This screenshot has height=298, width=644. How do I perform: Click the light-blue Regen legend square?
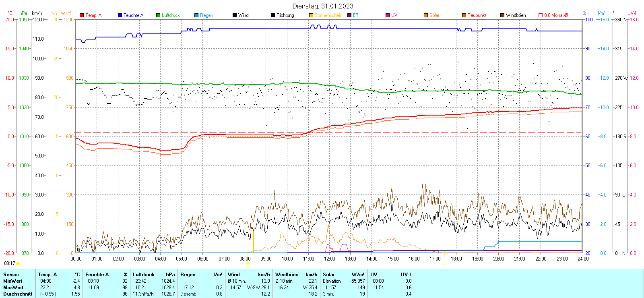coord(196,15)
